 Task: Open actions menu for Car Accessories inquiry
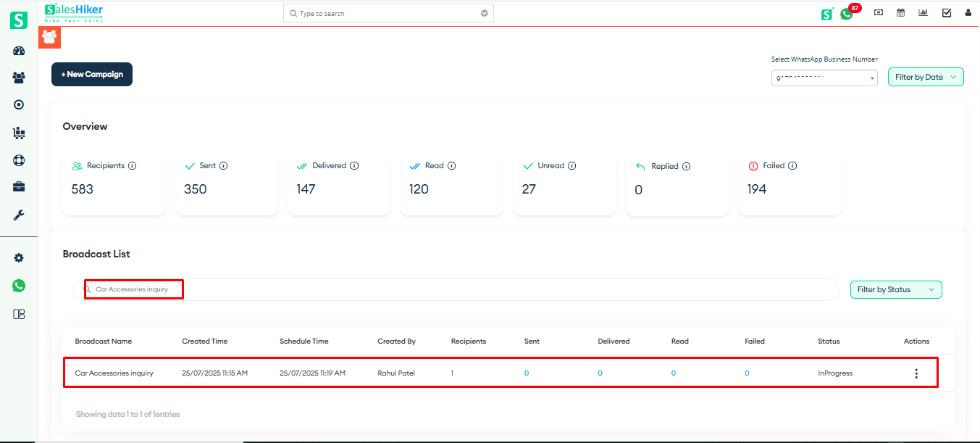coord(916,373)
